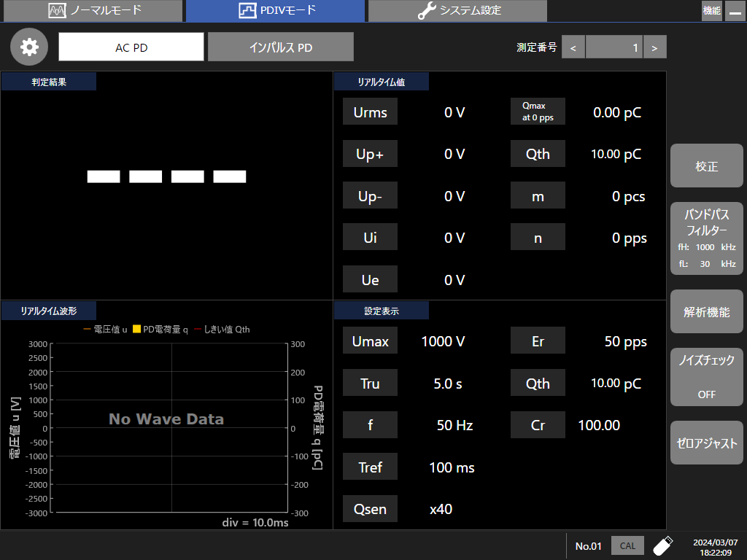Open 解析機能 panel
The width and height of the screenshot is (747, 560).
[x=707, y=312]
